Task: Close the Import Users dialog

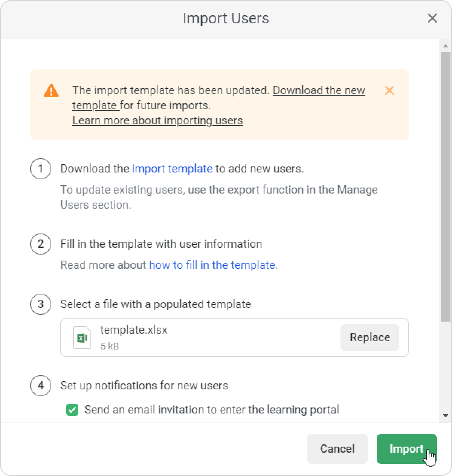Action: point(432,18)
